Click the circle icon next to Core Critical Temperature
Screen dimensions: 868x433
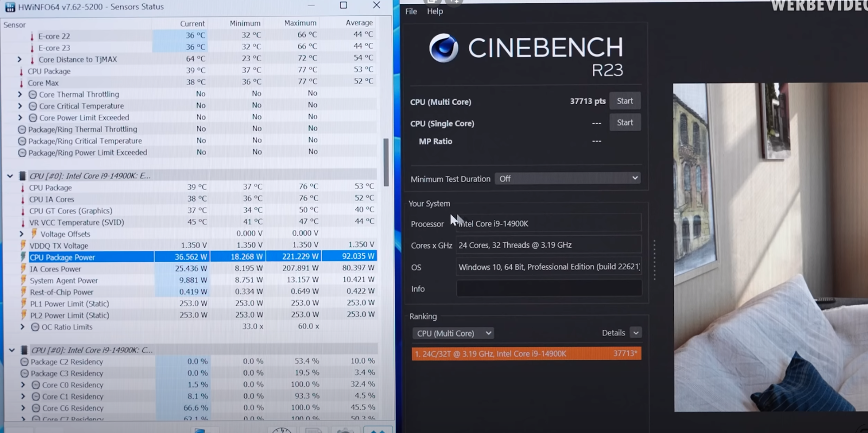(33, 106)
